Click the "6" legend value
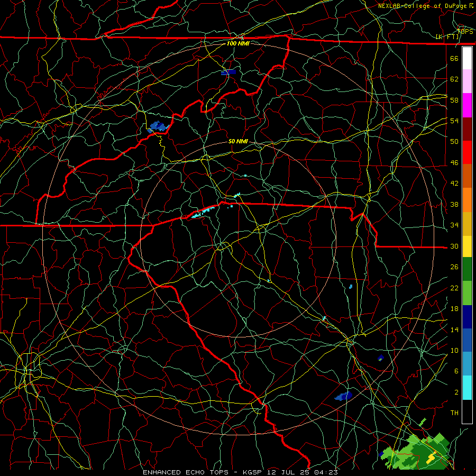The image size is (476, 476). click(x=456, y=371)
